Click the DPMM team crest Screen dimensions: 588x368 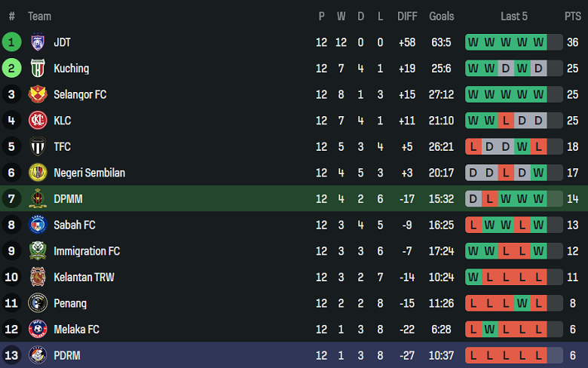click(38, 199)
